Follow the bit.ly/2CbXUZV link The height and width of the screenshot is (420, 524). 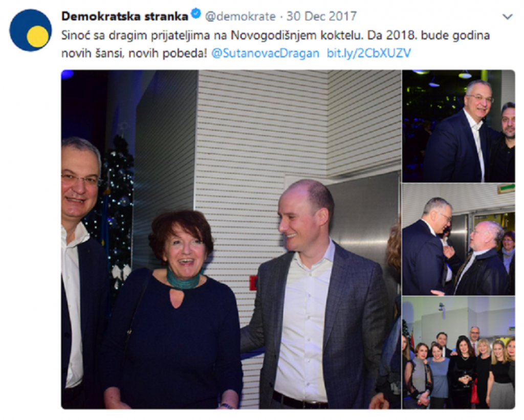coord(369,53)
